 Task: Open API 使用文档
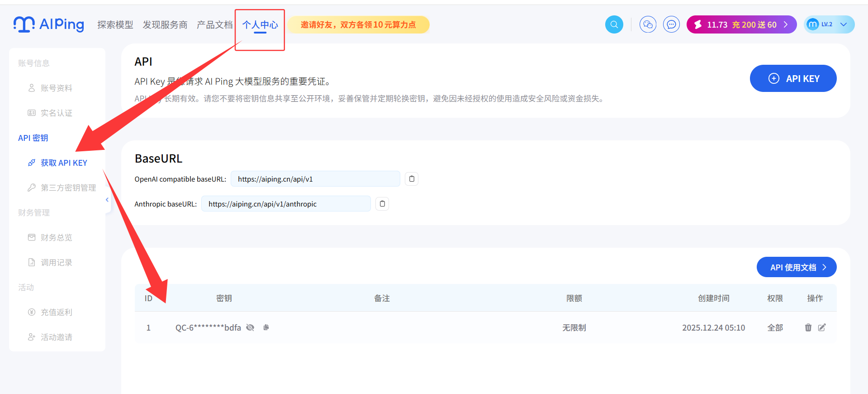pyautogui.click(x=797, y=267)
